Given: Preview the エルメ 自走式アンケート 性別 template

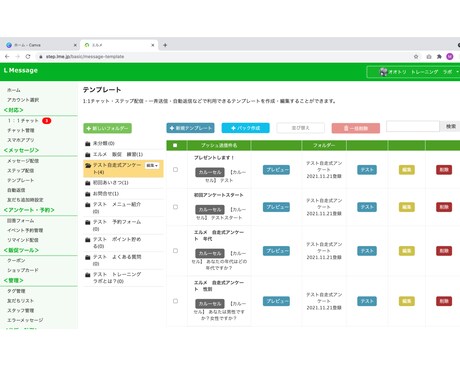Looking at the screenshot, I should coord(276,301).
